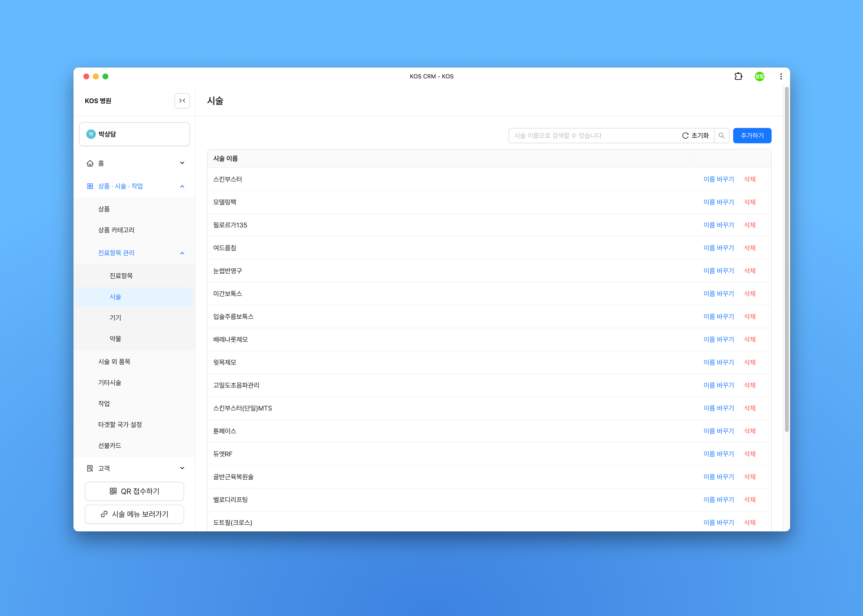Delete the 스킨부스터 row
This screenshot has width=863, height=616.
(750, 179)
